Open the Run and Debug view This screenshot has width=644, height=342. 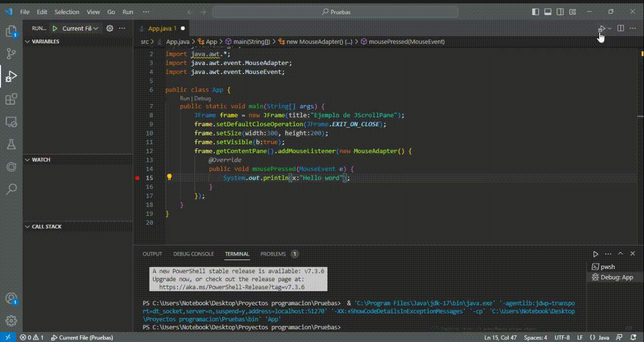[11, 76]
